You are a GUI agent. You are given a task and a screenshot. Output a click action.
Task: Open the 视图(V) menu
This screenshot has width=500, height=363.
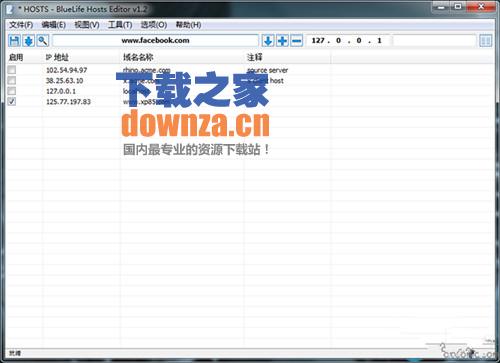(87, 25)
